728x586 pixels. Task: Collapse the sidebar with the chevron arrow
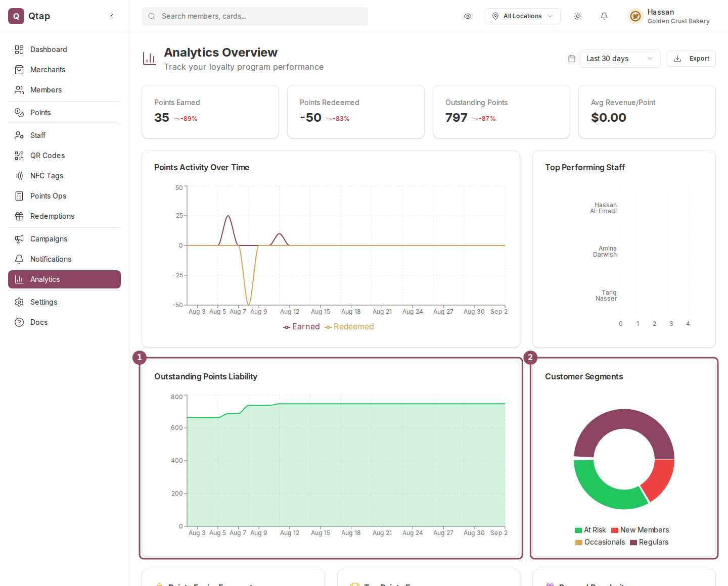pos(112,16)
